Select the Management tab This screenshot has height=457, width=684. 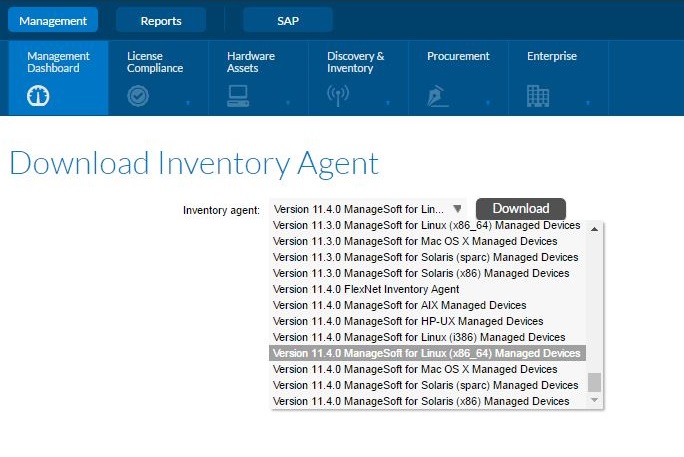point(53,20)
